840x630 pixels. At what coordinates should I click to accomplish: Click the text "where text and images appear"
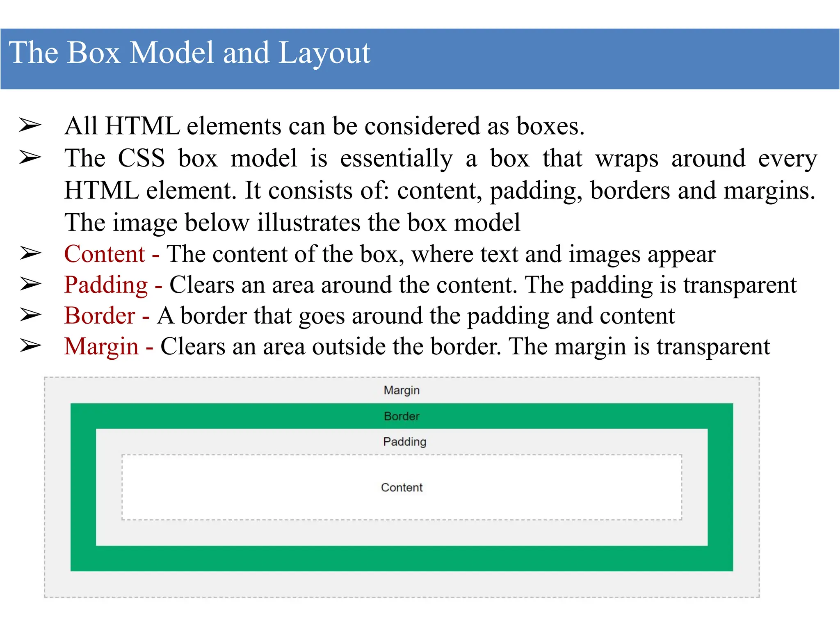[564, 254]
